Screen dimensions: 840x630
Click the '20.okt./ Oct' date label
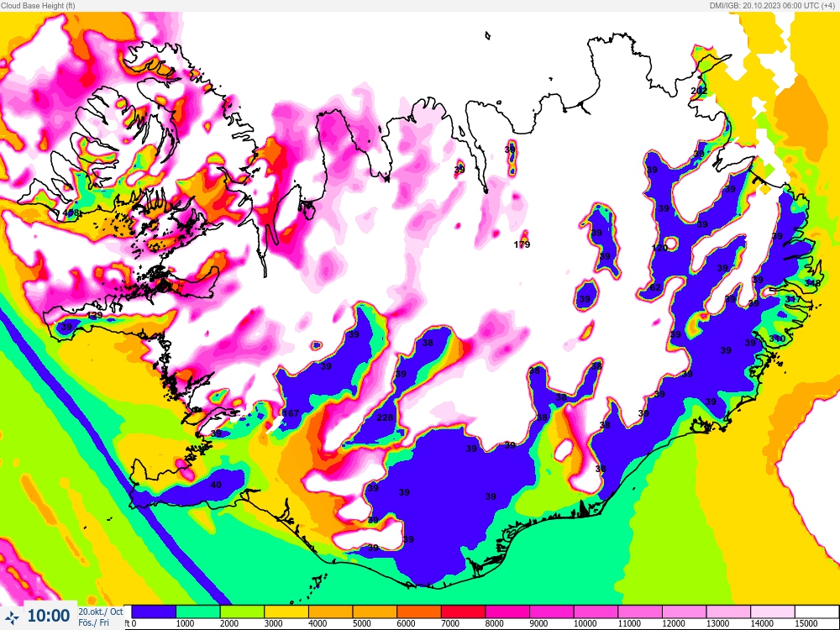coord(101,612)
